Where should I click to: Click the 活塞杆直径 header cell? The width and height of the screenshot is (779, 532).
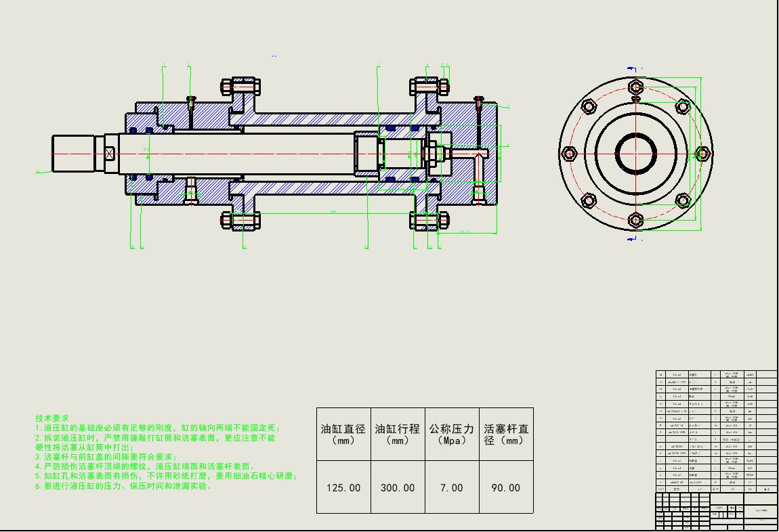coord(506,434)
